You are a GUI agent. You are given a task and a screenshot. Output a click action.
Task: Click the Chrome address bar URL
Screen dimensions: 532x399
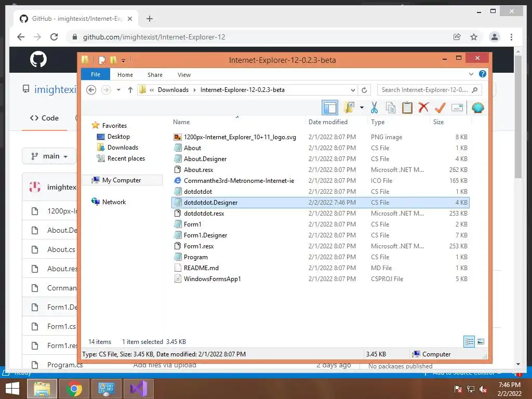click(154, 37)
